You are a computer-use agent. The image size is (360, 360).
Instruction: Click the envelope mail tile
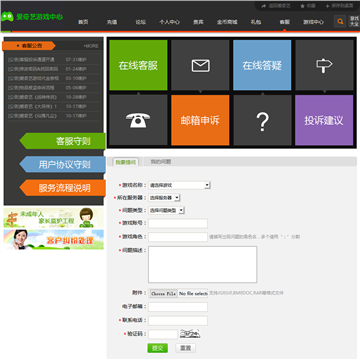pos(200,65)
